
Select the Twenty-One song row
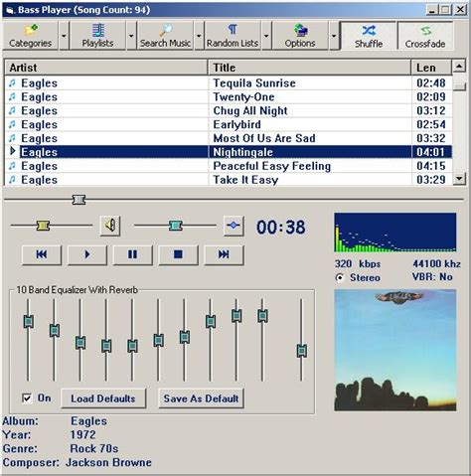click(x=229, y=96)
